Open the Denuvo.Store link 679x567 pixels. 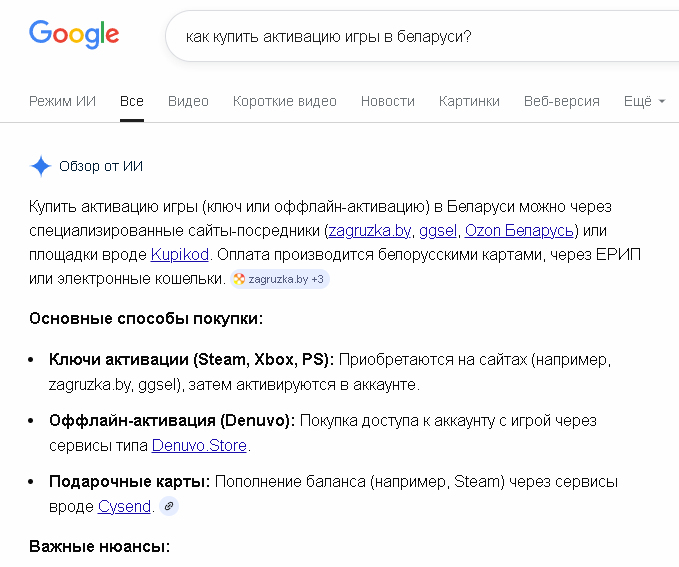point(199,445)
